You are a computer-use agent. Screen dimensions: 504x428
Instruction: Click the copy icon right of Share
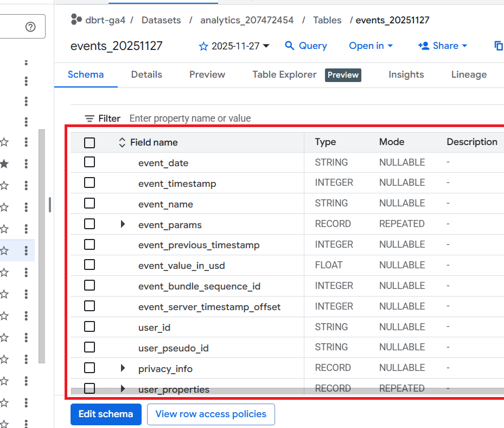(498, 46)
